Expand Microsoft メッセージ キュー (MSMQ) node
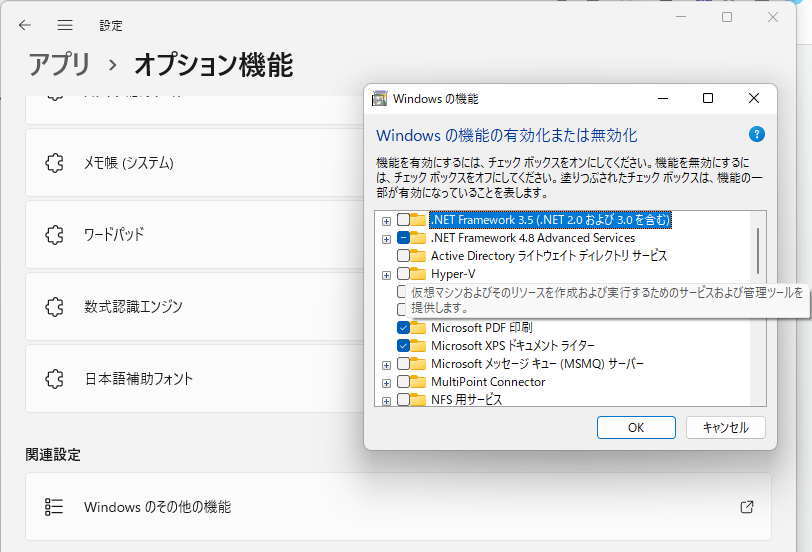 tap(386, 365)
